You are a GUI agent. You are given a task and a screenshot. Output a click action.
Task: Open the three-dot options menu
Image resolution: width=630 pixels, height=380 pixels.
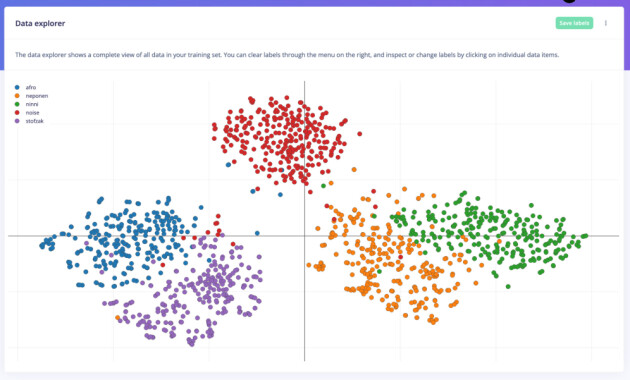tap(605, 23)
